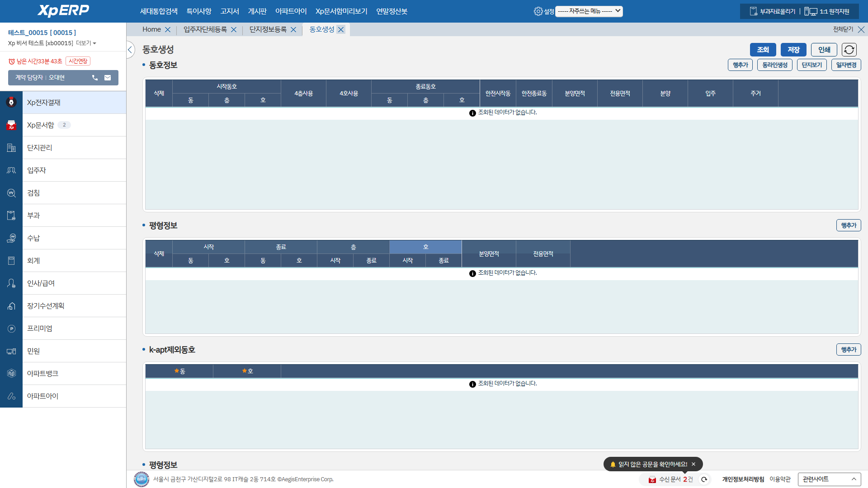
Task: Click the mail icon for contract manager
Action: (108, 78)
